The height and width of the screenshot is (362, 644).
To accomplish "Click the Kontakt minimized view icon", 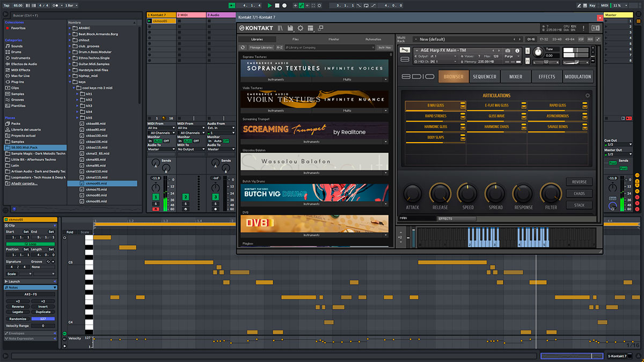I will [320, 28].
